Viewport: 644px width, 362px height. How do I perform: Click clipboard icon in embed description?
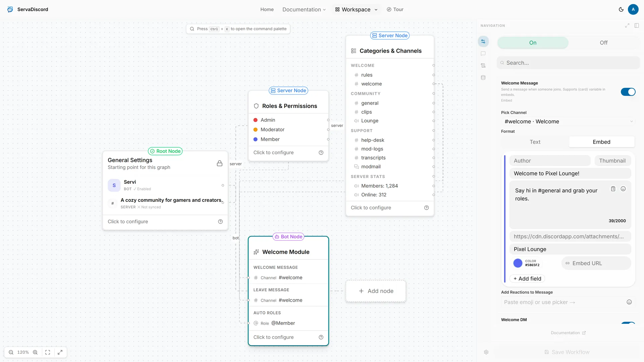[613, 189]
